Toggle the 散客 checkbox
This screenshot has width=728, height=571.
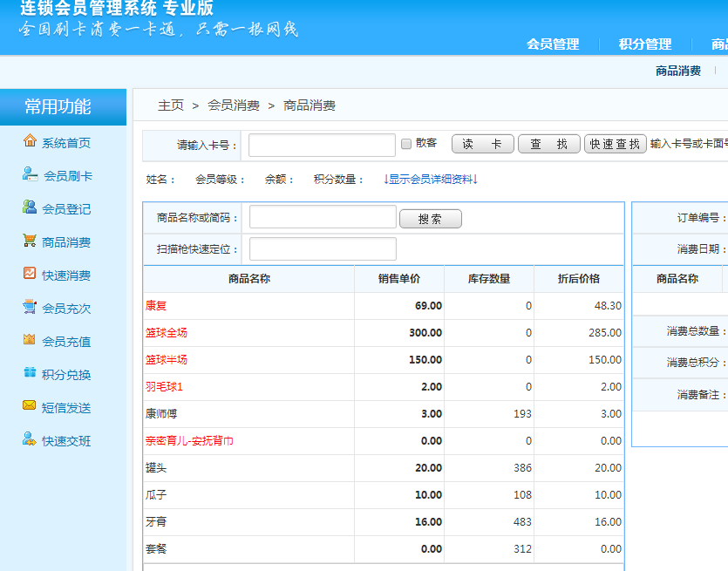(x=406, y=144)
